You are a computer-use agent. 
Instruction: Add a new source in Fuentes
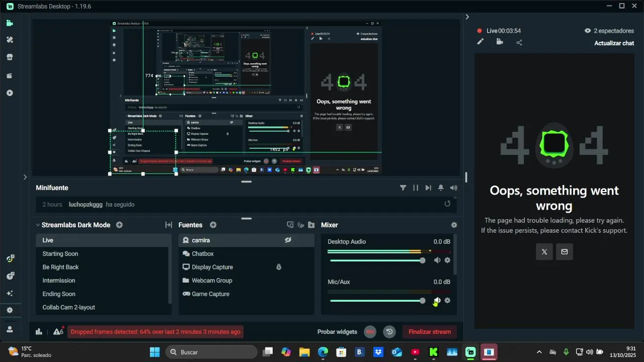213,225
